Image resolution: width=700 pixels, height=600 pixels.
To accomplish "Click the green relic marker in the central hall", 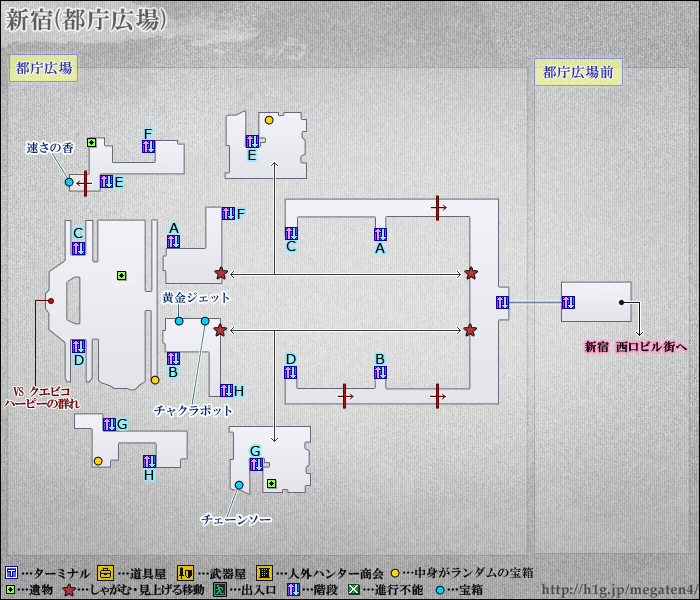I will [121, 275].
